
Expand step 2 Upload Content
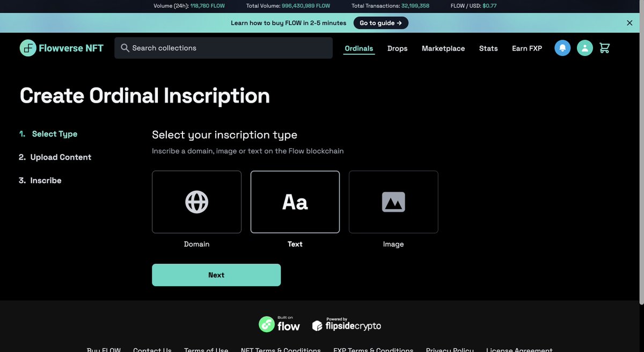tap(60, 156)
